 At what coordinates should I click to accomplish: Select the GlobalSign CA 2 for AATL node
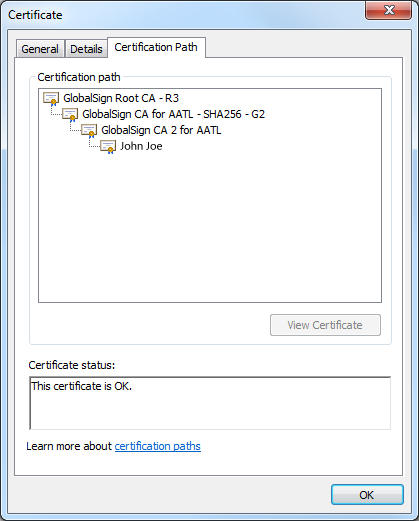(161, 130)
